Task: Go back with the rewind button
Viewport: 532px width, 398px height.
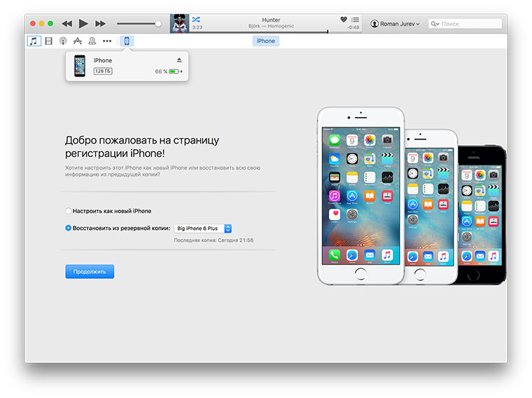Action: [x=66, y=23]
